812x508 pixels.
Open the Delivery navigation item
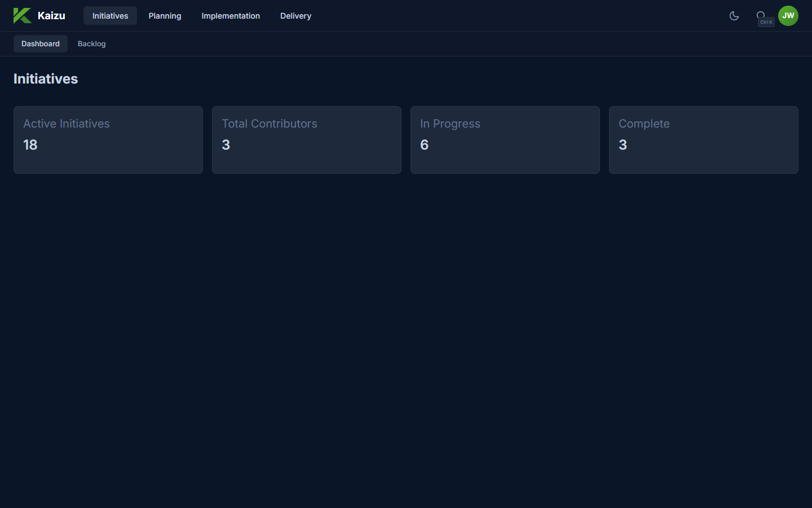[295, 16]
